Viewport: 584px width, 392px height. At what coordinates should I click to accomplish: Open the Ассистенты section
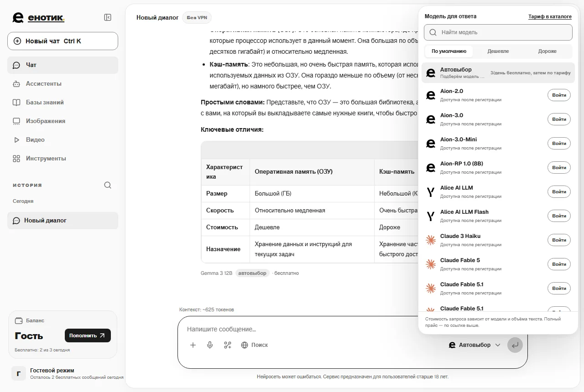click(x=63, y=84)
